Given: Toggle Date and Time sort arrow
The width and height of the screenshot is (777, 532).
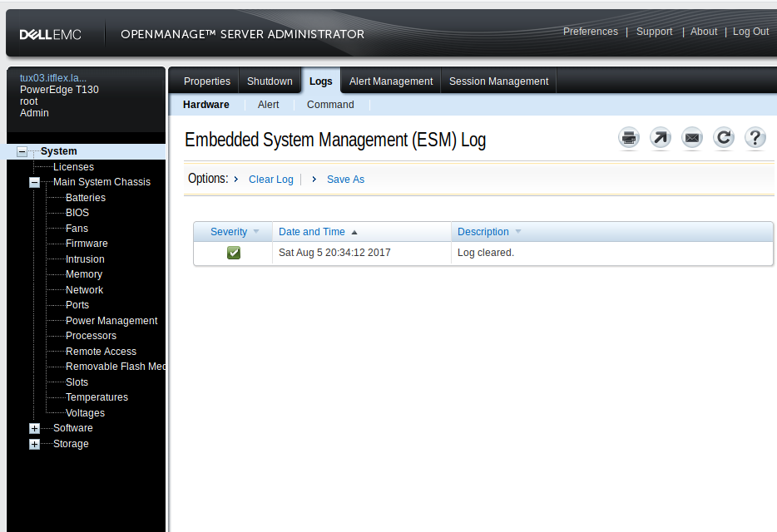Looking at the screenshot, I should point(354,232).
